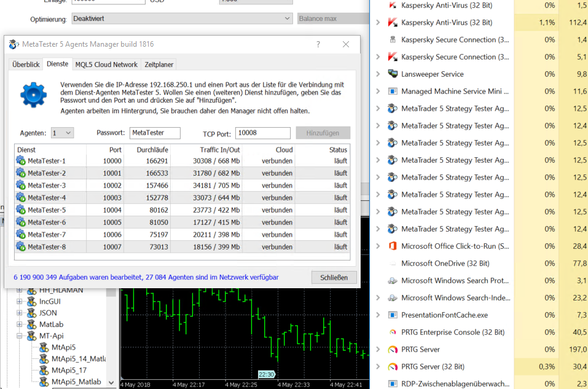588x389 pixels.
Task: Click the JSON folder icon in navigator
Action: coord(31,313)
